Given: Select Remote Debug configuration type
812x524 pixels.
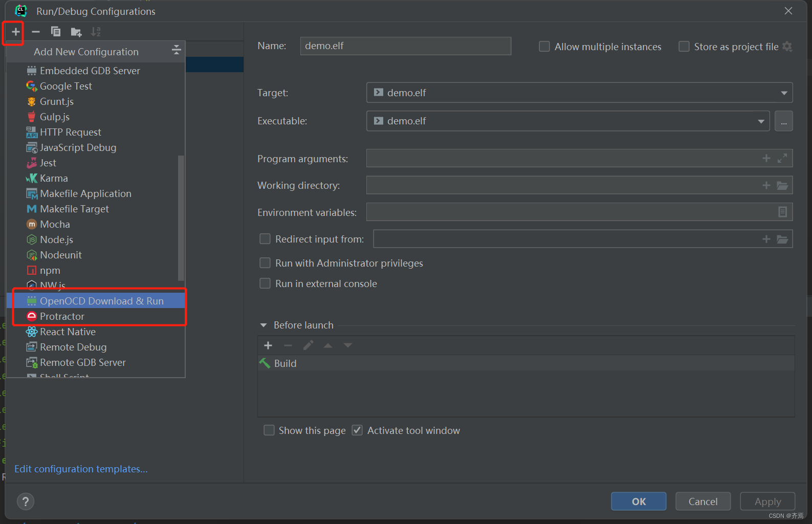Looking at the screenshot, I should click(x=96, y=347).
